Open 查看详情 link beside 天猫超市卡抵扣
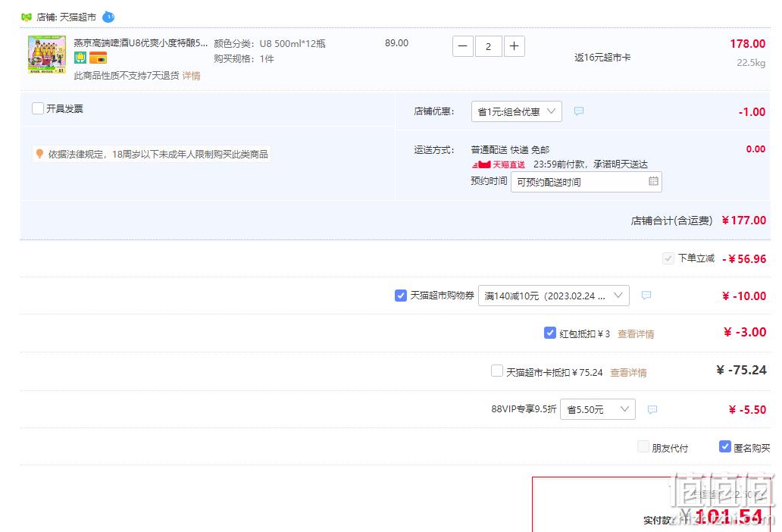The image size is (782, 532). (628, 372)
